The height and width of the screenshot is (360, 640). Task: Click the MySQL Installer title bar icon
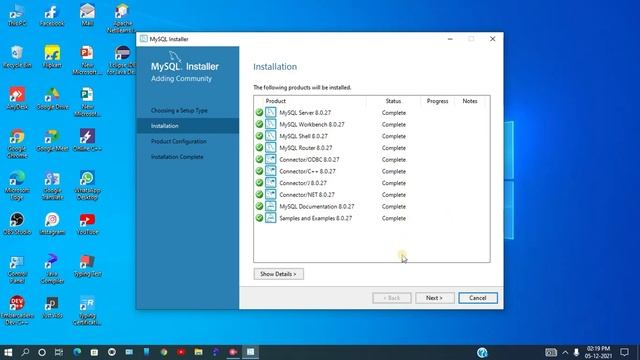point(143,39)
